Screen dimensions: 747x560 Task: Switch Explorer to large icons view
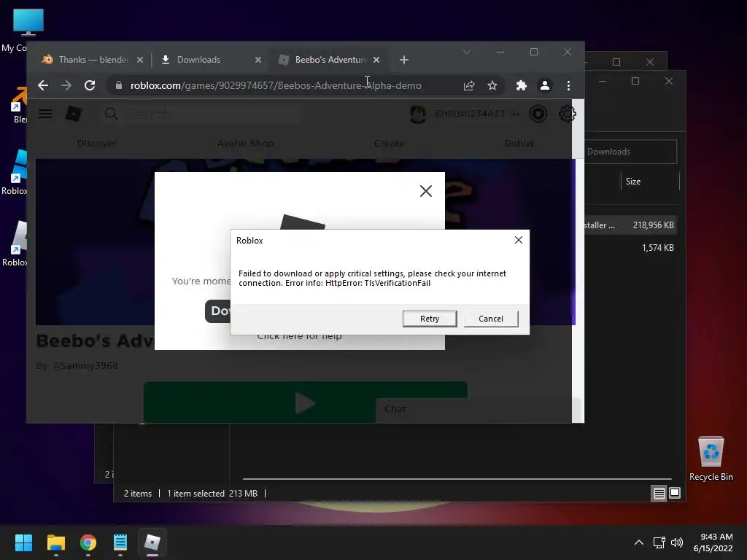(x=675, y=493)
